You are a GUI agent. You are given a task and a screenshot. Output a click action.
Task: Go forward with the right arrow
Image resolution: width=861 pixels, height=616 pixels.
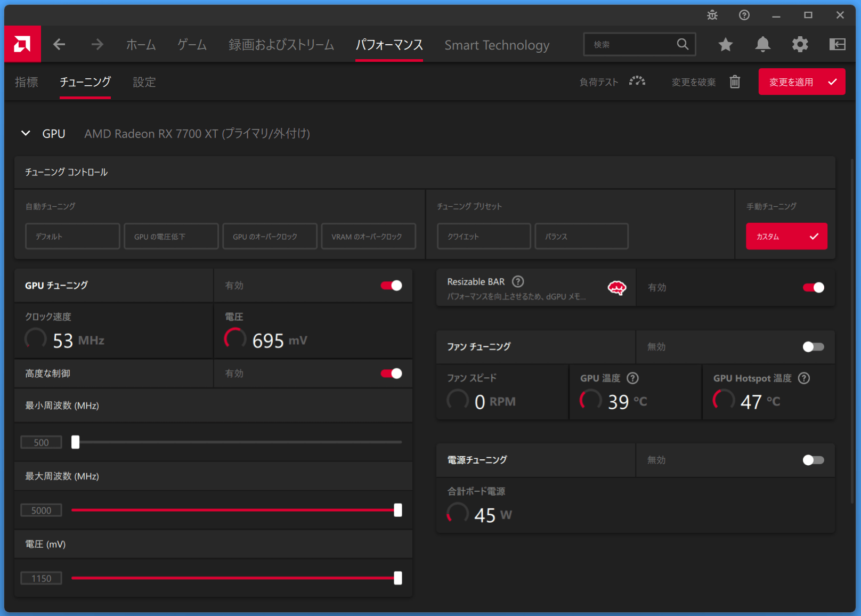[97, 45]
